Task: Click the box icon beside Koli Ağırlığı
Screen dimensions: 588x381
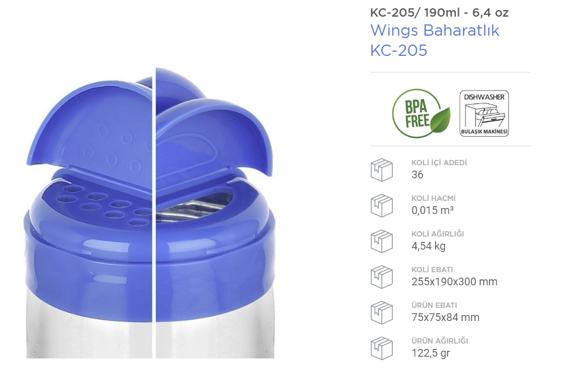Action: [x=381, y=241]
